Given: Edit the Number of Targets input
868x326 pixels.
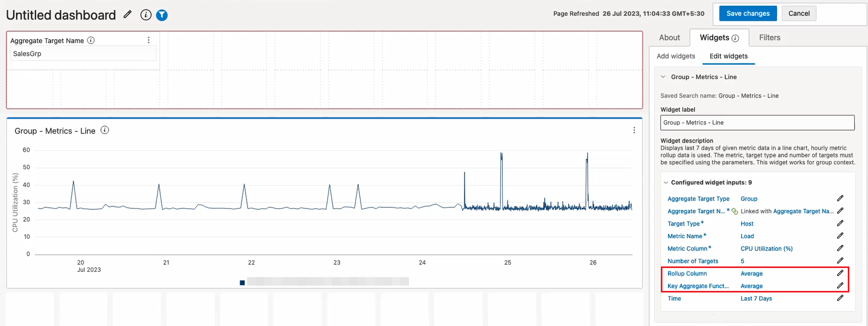Looking at the screenshot, I should coord(840,261).
